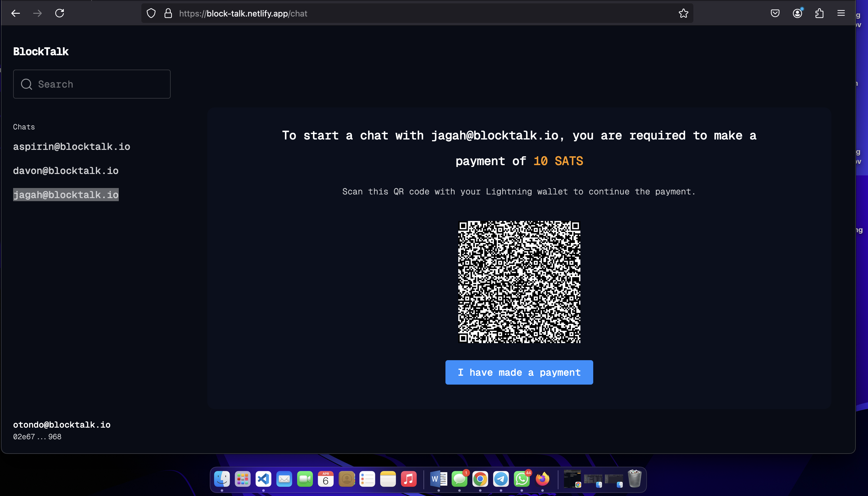Viewport: 868px width, 496px height.
Task: Open Telegram from the dock
Action: pos(501,479)
